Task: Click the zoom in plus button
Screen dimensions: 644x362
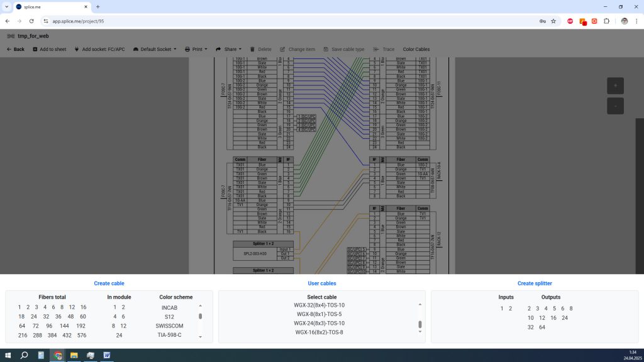Action: pos(615,85)
